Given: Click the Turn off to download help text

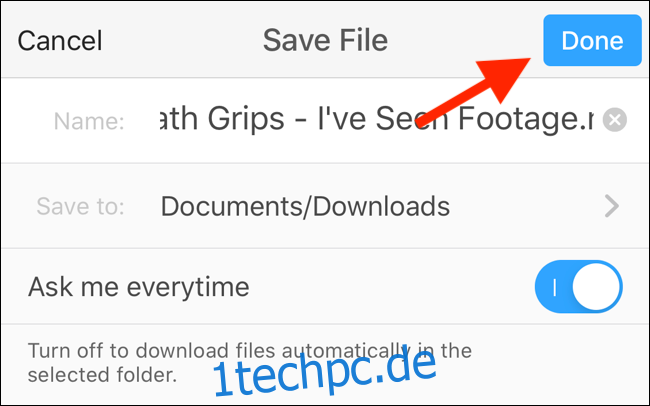Looking at the screenshot, I should click(250, 362).
